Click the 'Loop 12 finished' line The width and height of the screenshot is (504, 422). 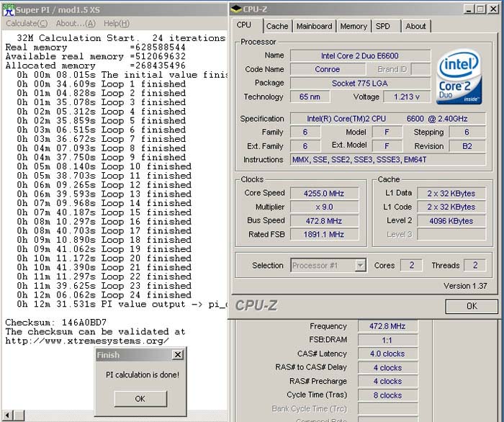pyautogui.click(x=104, y=185)
